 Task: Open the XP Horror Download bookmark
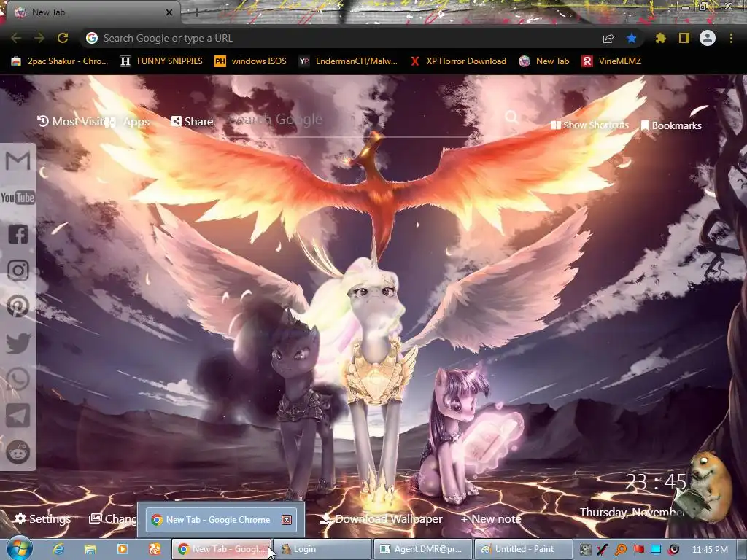pyautogui.click(x=458, y=61)
